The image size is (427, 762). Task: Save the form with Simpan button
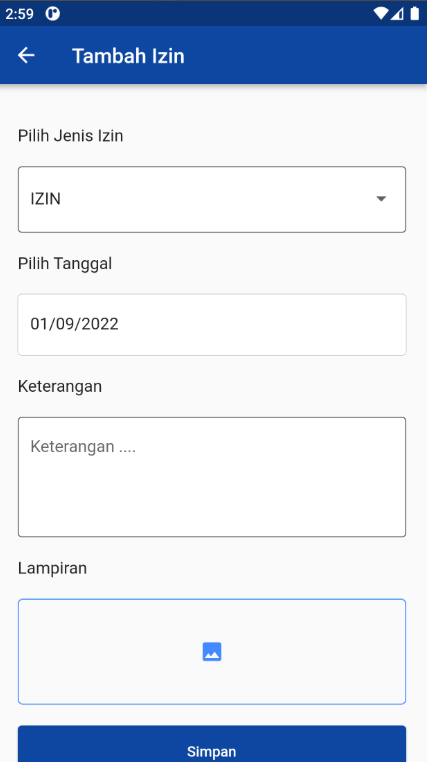pos(212,744)
